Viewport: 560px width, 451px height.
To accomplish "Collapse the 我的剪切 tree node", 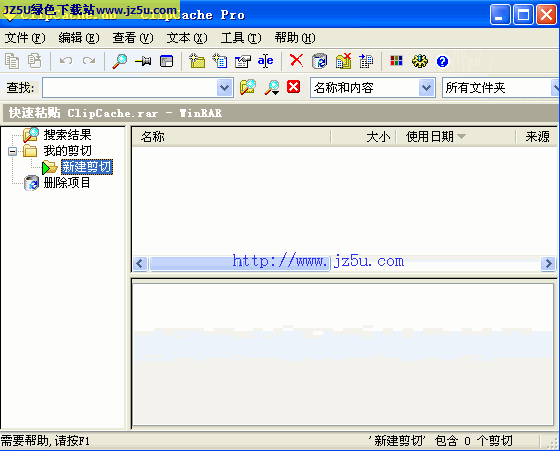I will point(12,151).
